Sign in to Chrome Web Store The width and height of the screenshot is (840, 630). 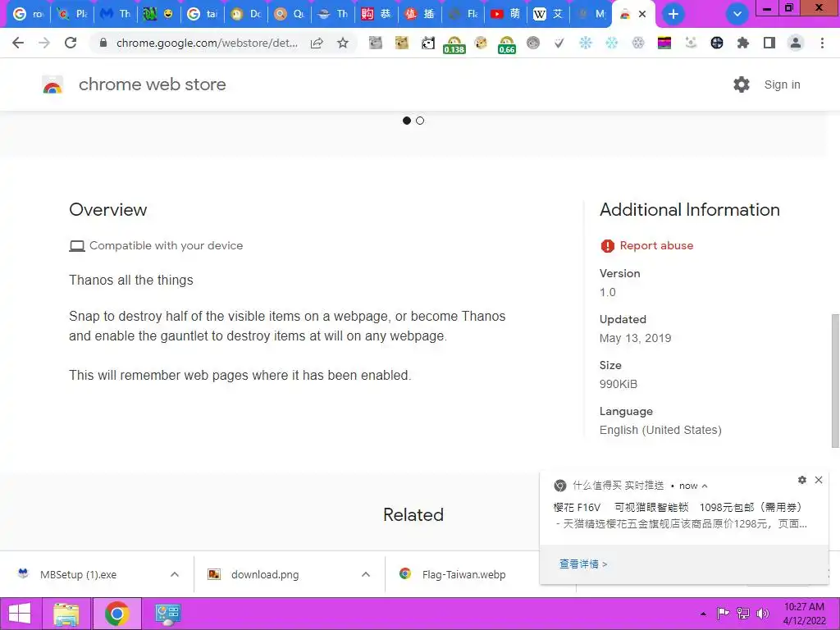click(x=782, y=84)
